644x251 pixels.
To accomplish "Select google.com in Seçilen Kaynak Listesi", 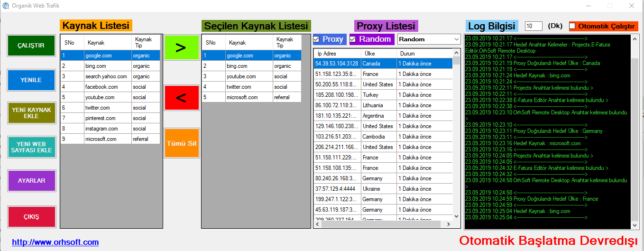I will point(251,56).
